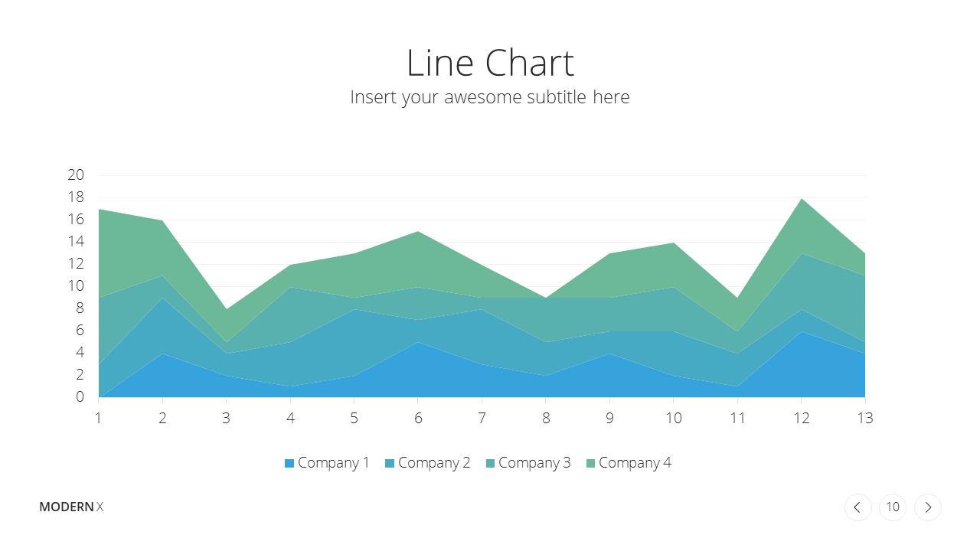Image resolution: width=980 pixels, height=551 pixels.
Task: Click the x-axis label 1
Action: tap(98, 419)
